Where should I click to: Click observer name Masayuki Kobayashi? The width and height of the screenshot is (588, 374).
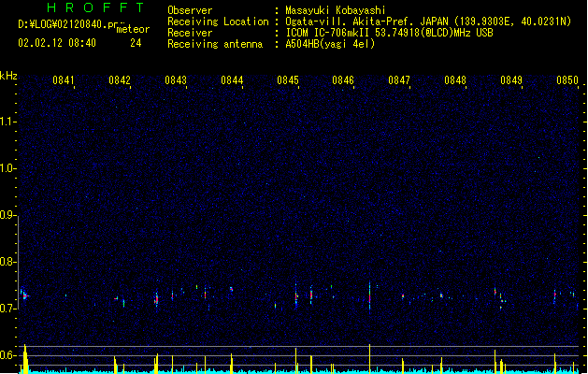[336, 10]
